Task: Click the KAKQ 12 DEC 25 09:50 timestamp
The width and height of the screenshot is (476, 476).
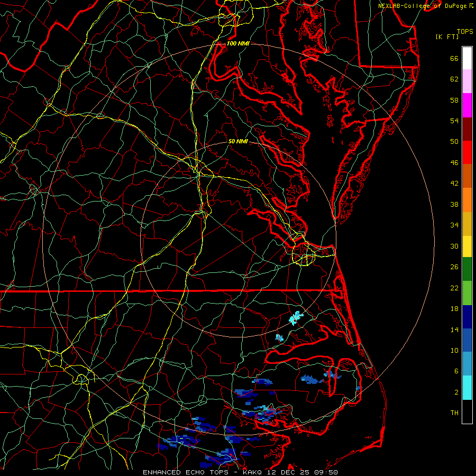Action: coord(290,472)
